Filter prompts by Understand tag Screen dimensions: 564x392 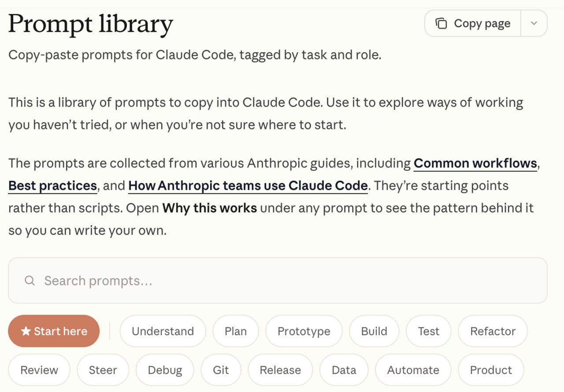click(163, 331)
